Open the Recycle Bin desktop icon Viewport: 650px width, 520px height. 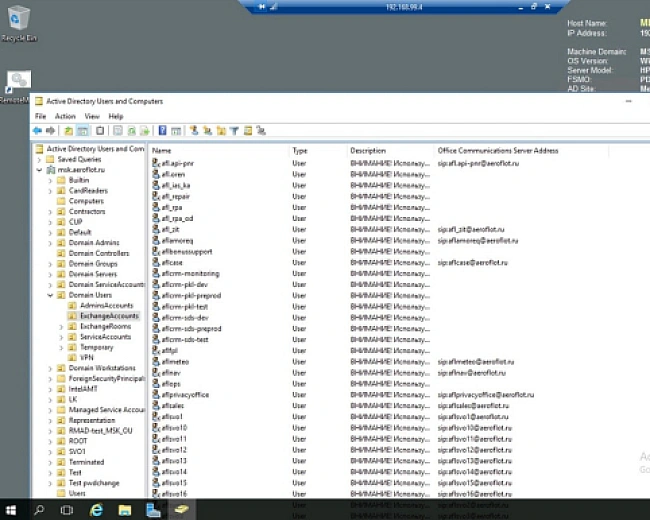[19, 24]
